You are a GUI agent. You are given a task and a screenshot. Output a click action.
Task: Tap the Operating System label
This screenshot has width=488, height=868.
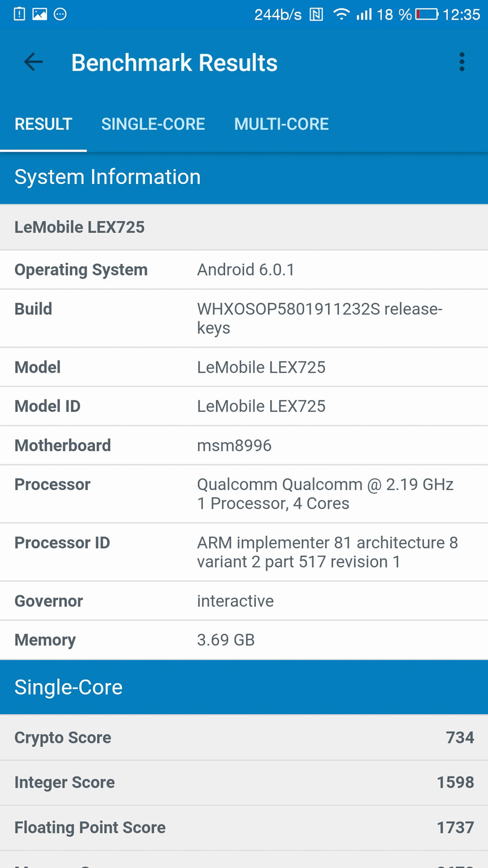point(81,270)
